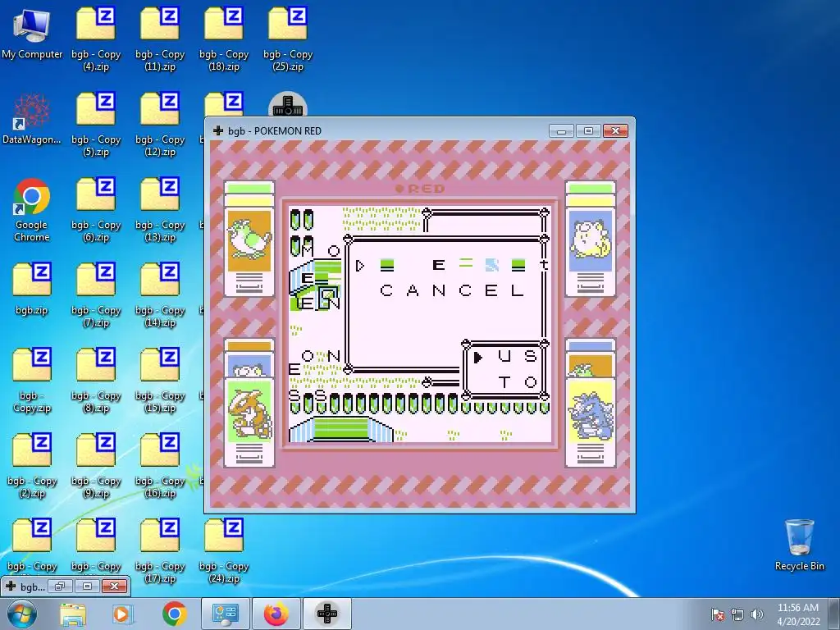840x630 pixels.
Task: Select bgb - Copy (25).zip on the desktop
Action: [x=288, y=39]
